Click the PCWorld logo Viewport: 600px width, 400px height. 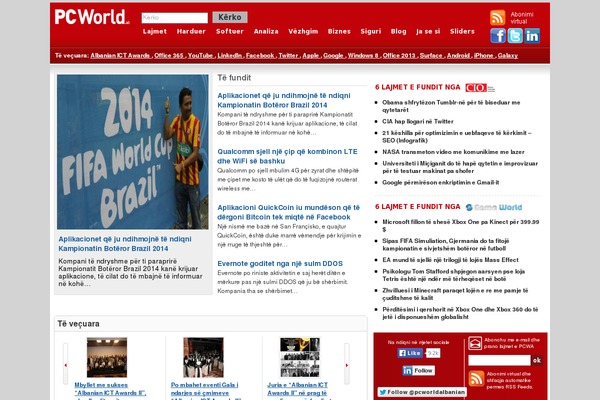pos(91,17)
